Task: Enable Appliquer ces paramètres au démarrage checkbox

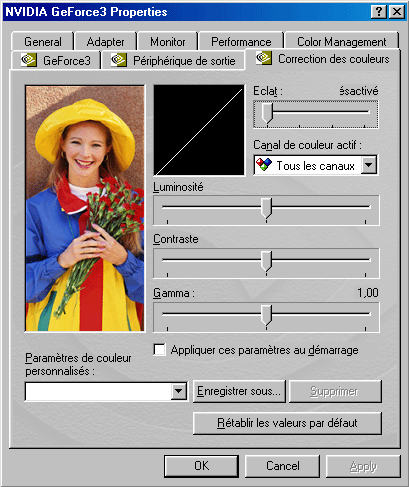Action: click(x=159, y=350)
